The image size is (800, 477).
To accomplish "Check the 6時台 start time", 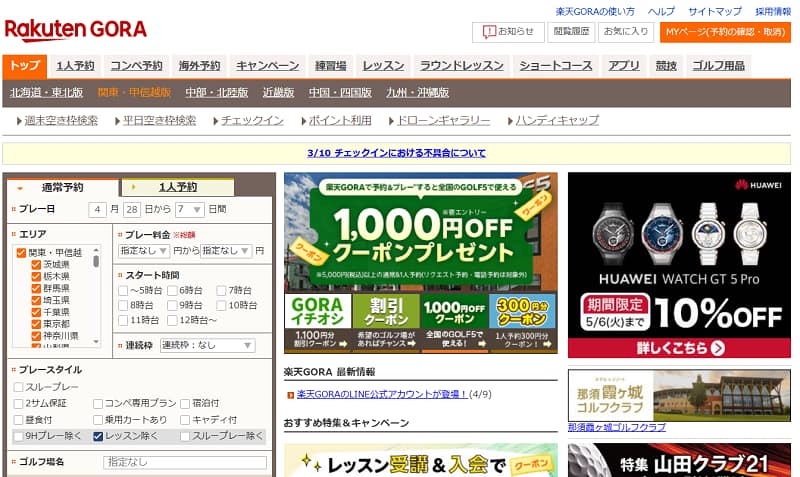I will click(x=172, y=291).
